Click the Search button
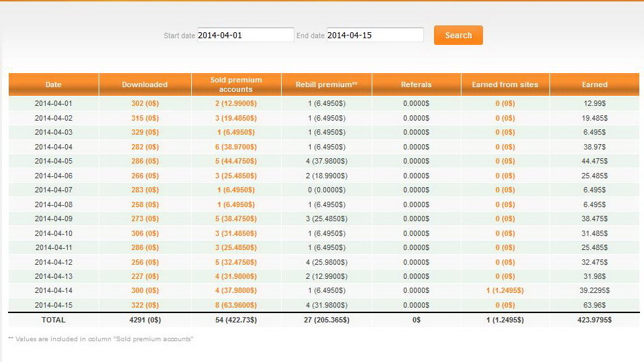 (458, 36)
